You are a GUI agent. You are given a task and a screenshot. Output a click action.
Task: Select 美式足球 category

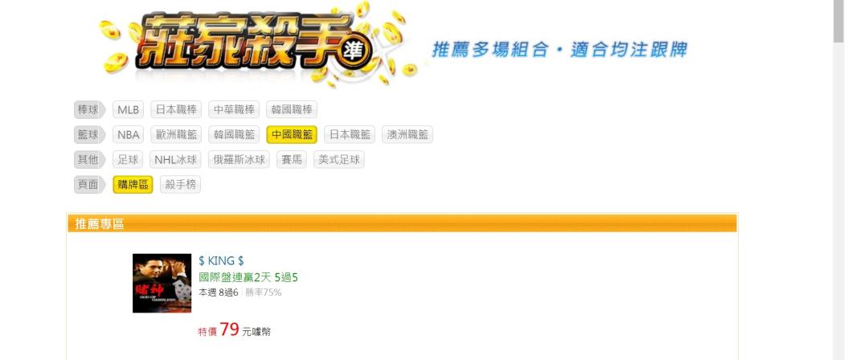[x=339, y=160]
